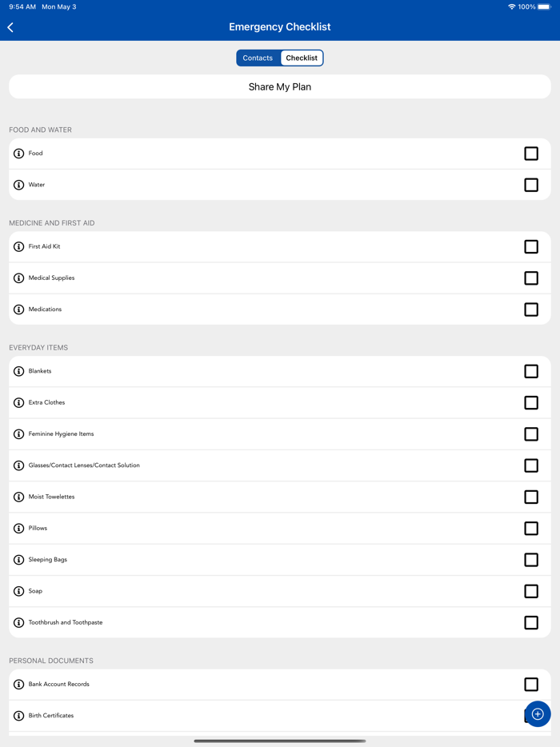Open Moist Towelettes info icon
This screenshot has width=560, height=747.
[18, 497]
